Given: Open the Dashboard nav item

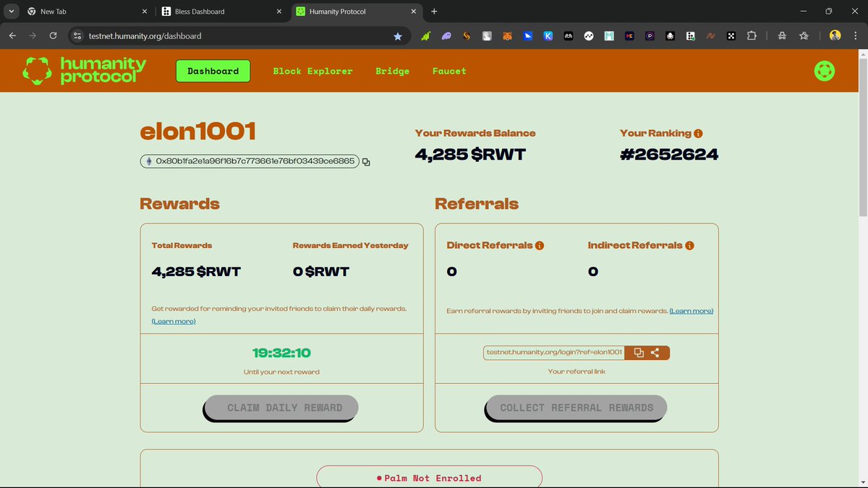Looking at the screenshot, I should [x=213, y=71].
